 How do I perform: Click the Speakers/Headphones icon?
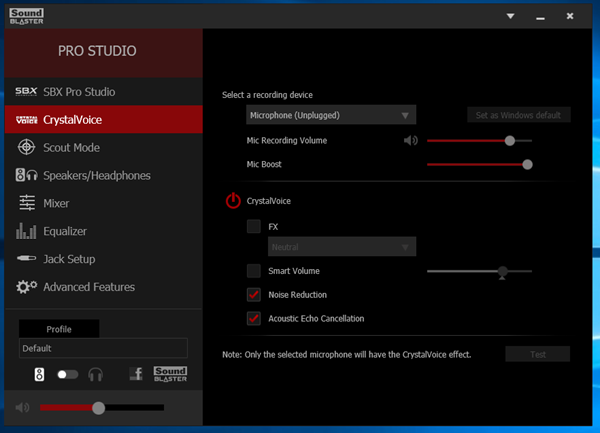pos(26,175)
